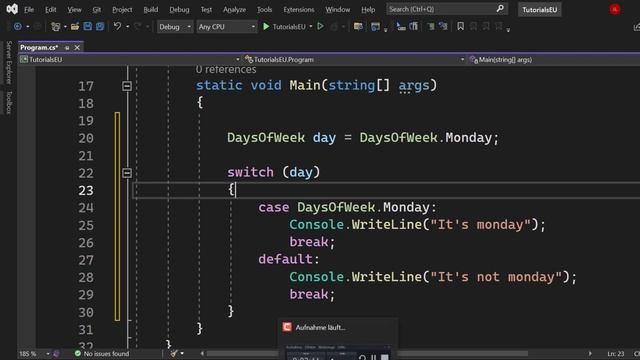Image resolution: width=640 pixels, height=360 pixels.
Task: Collapse the switch block outline box
Action: click(127, 173)
